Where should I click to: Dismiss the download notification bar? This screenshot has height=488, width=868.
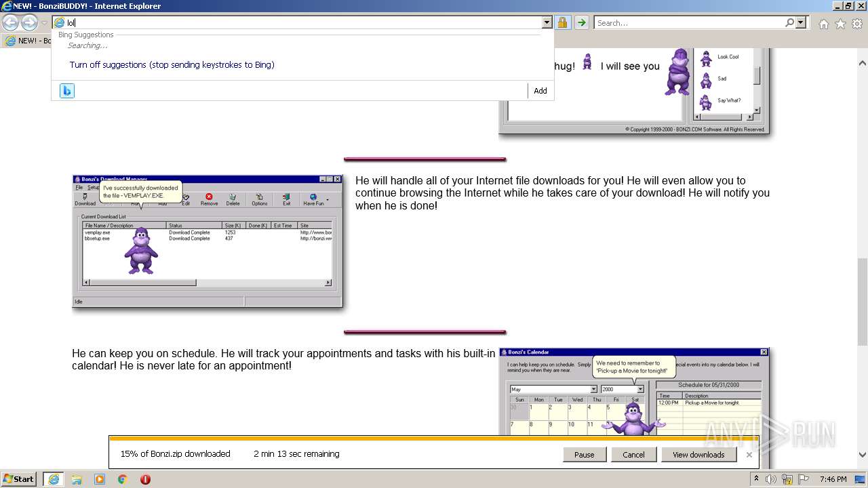click(x=749, y=455)
